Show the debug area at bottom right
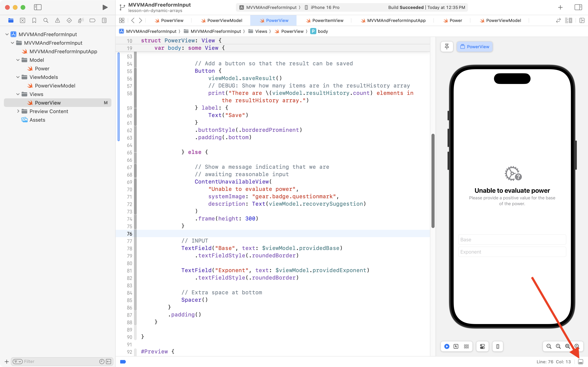 tap(580, 362)
